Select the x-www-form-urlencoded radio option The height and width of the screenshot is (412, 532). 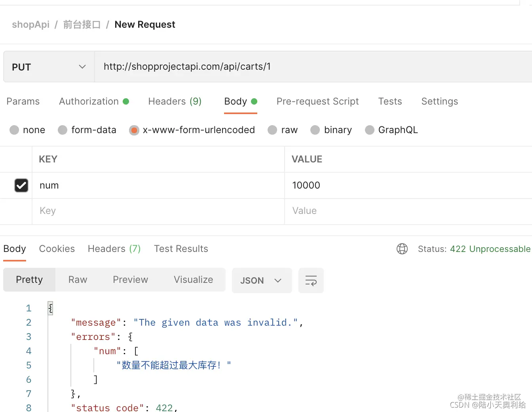(x=134, y=130)
